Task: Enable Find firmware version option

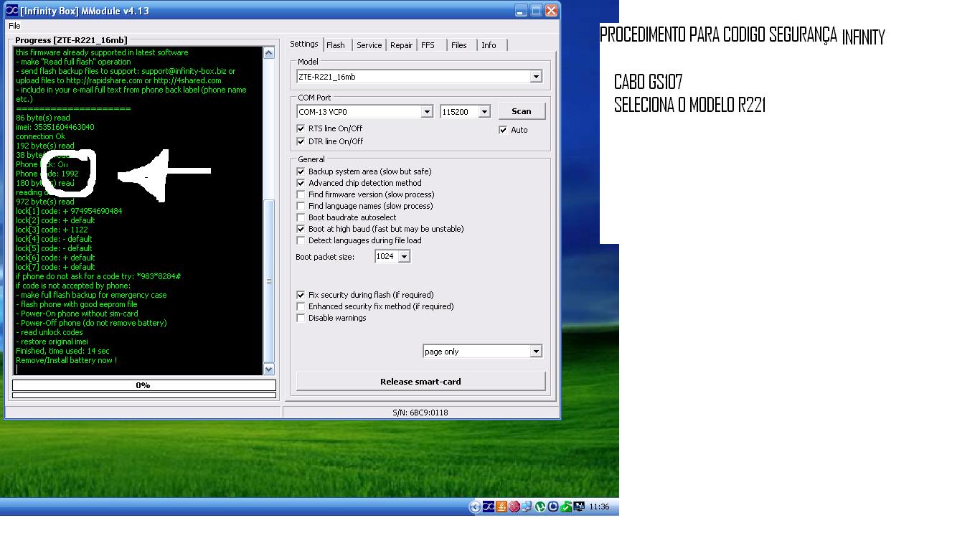Action: pyautogui.click(x=301, y=194)
